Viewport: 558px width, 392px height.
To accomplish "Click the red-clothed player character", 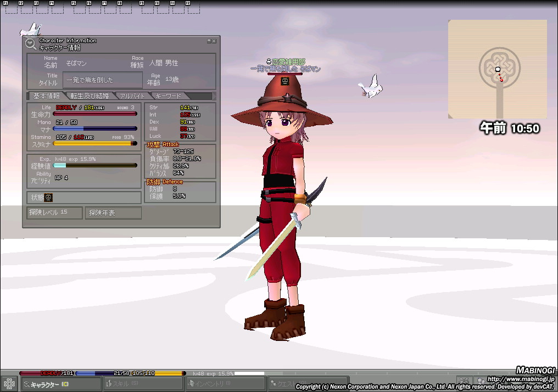I will tap(283, 206).
